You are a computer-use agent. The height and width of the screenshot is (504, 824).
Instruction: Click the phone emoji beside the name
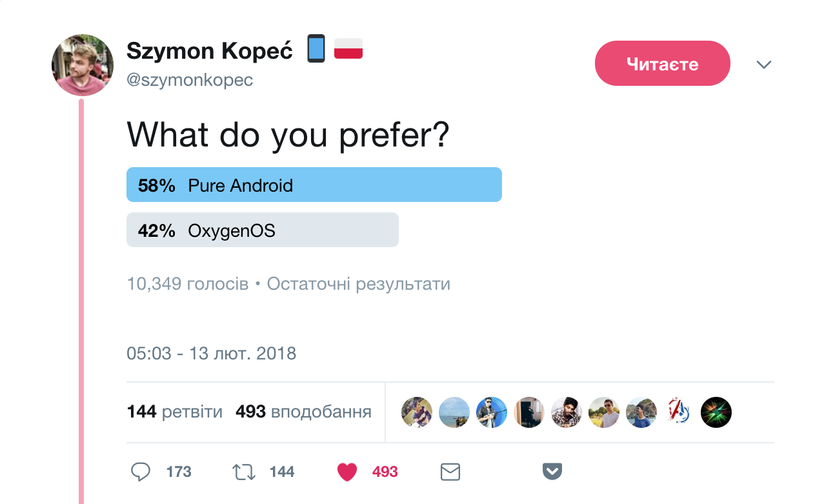tap(316, 49)
